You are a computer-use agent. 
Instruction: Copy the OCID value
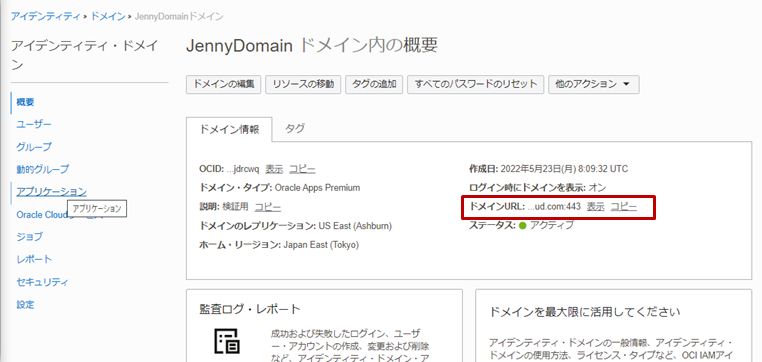coord(302,169)
